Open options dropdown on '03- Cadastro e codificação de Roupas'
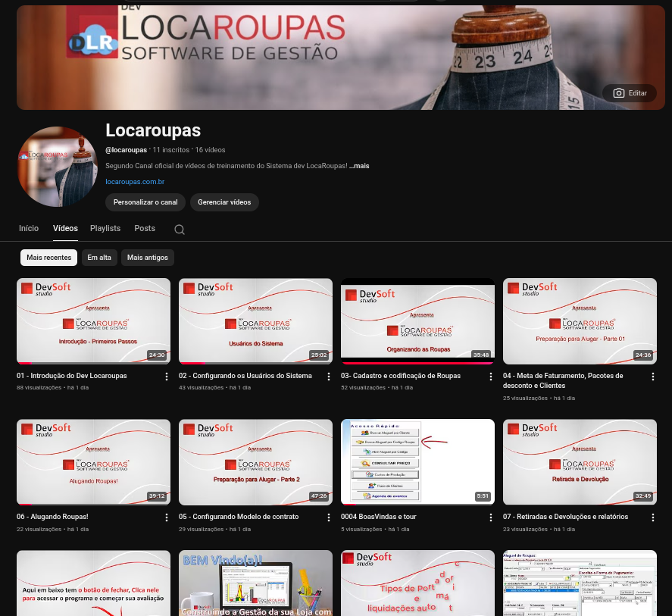This screenshot has height=616, width=672. click(x=490, y=377)
